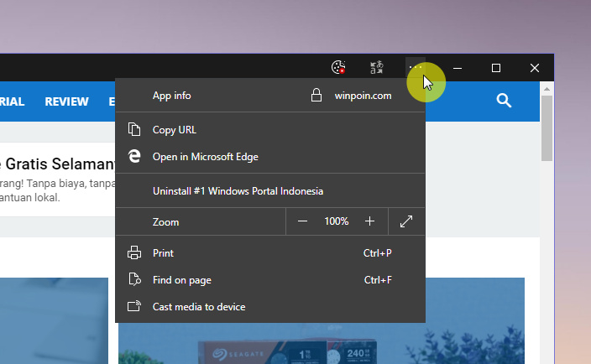
Task: Select Open in Microsoft Edge
Action: pyautogui.click(x=270, y=156)
